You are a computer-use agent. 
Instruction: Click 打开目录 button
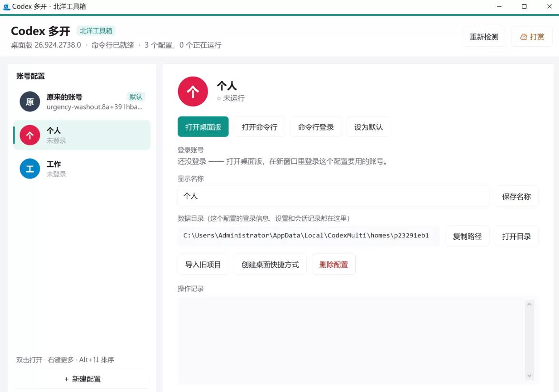click(x=516, y=236)
